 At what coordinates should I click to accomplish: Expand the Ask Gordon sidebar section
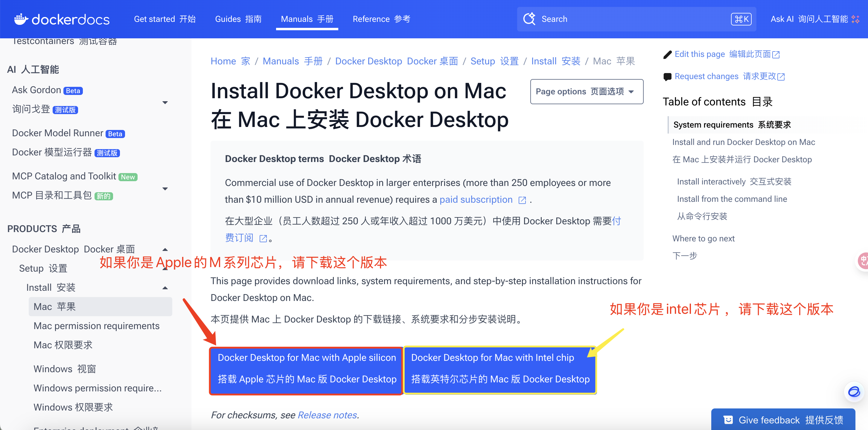point(165,102)
